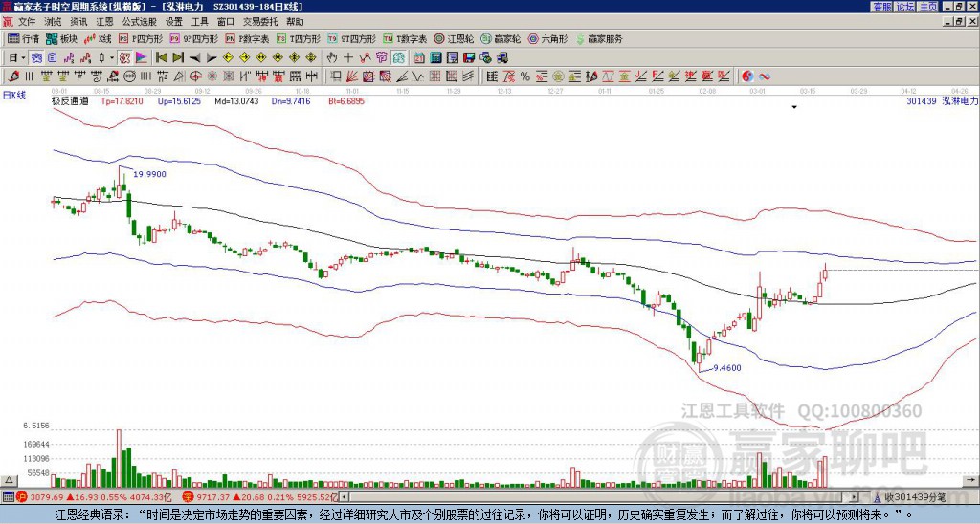Open the 9T四方形 tool
Screen dimensions: 980x524
[x=352, y=38]
